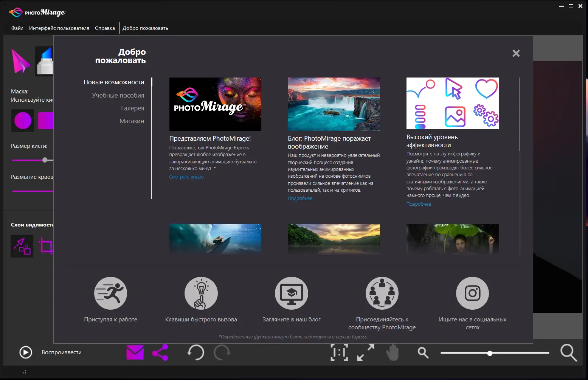The height and width of the screenshot is (380, 588).
Task: Open the "Клавиши быстрого вызова" lightbulb icon
Action: 201,293
